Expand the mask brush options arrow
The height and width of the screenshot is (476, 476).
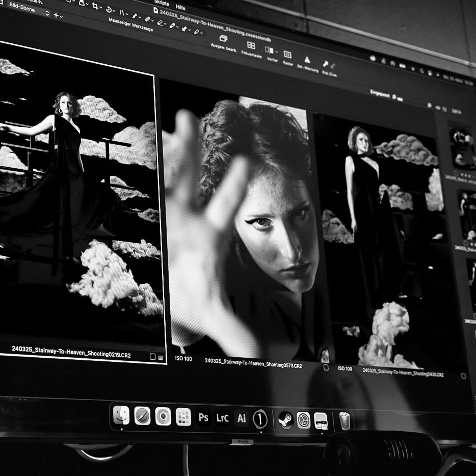(x=140, y=17)
